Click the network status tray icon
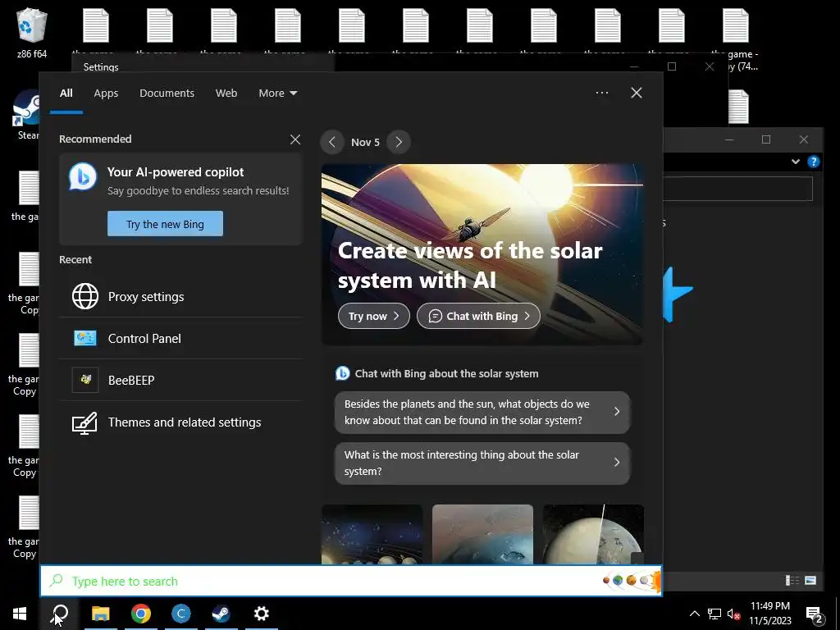 714,614
